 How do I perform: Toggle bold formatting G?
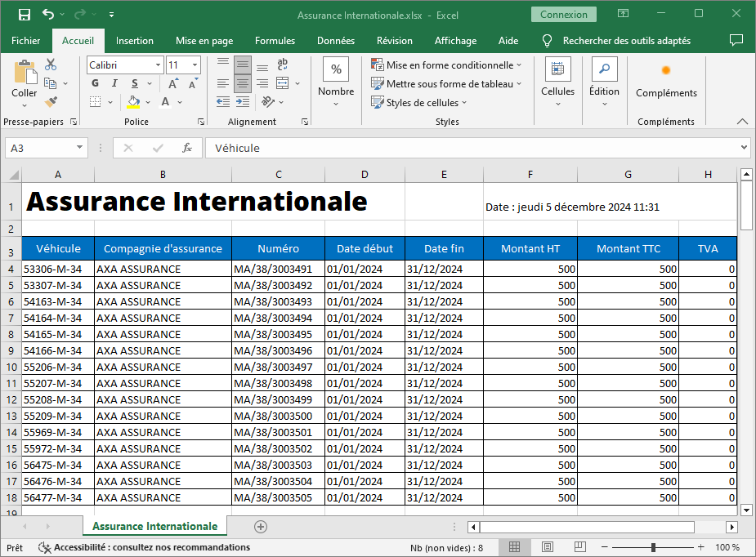96,83
